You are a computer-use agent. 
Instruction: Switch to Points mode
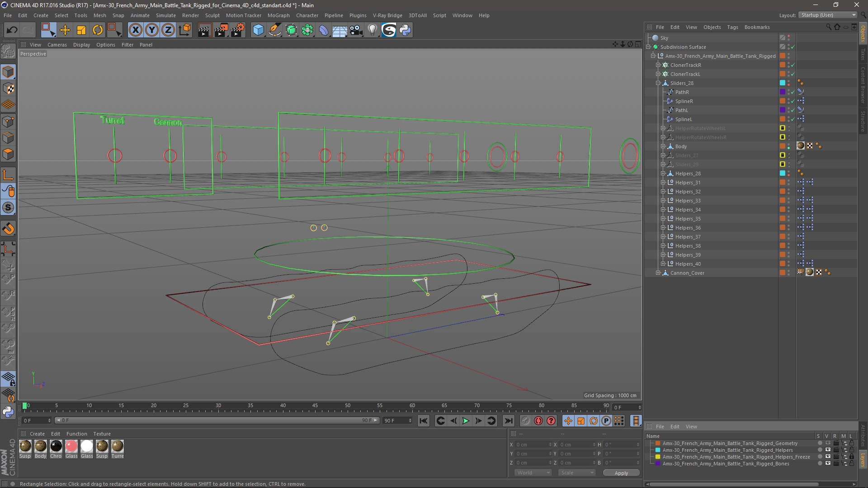(8, 122)
